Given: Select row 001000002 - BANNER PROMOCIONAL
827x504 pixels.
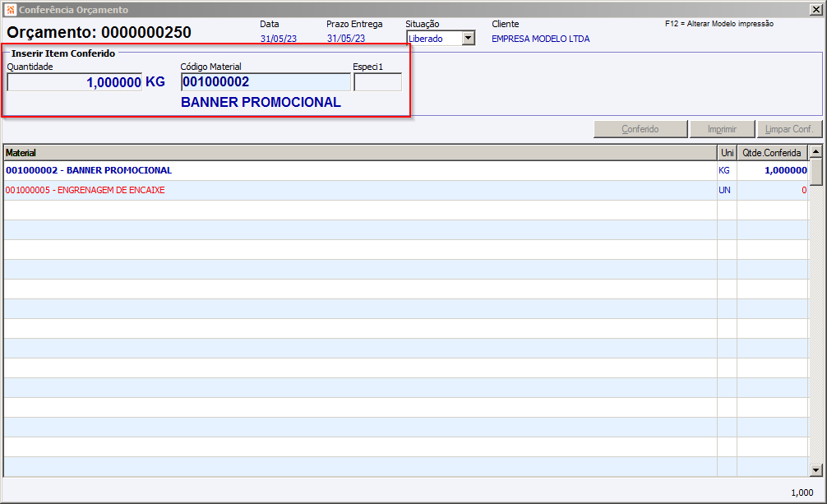Looking at the screenshot, I should pos(405,170).
